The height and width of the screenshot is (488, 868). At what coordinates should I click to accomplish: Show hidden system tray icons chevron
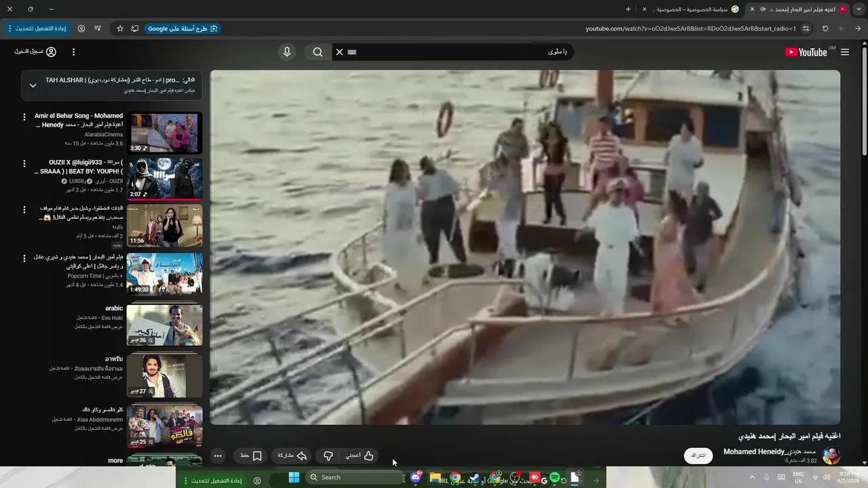(x=751, y=477)
